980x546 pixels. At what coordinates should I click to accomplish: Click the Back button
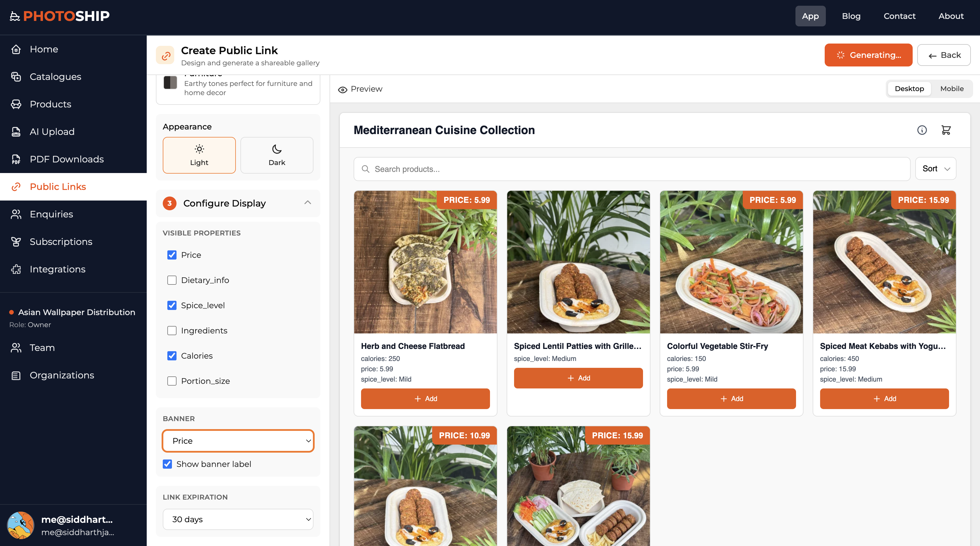(944, 55)
